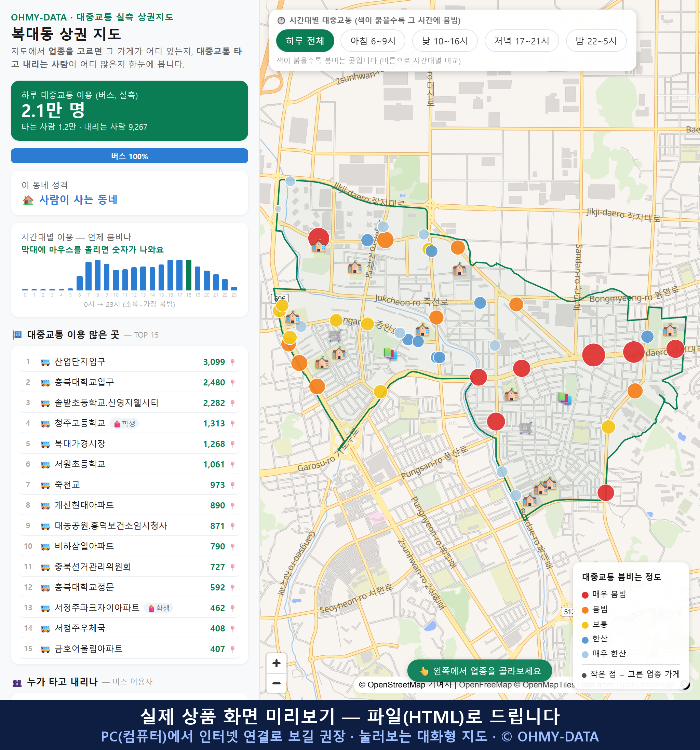Click the bus icon for 충북대학교정문

45,587
